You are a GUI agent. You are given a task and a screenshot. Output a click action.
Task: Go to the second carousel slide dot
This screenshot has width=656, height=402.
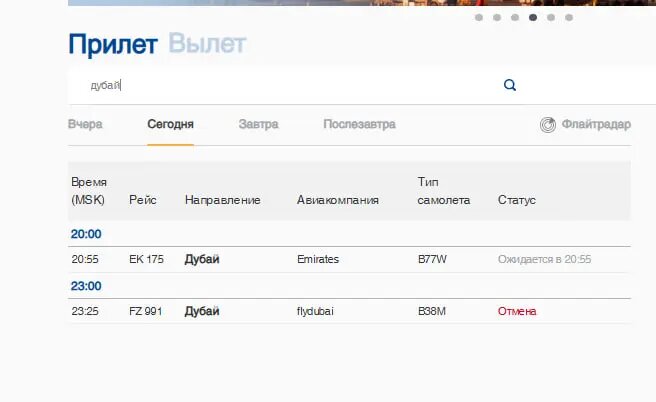(497, 18)
